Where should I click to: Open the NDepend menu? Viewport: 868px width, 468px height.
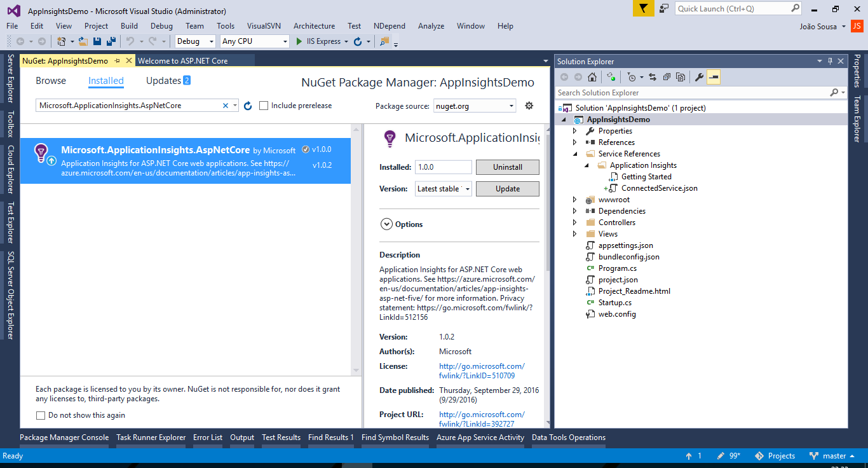point(390,26)
